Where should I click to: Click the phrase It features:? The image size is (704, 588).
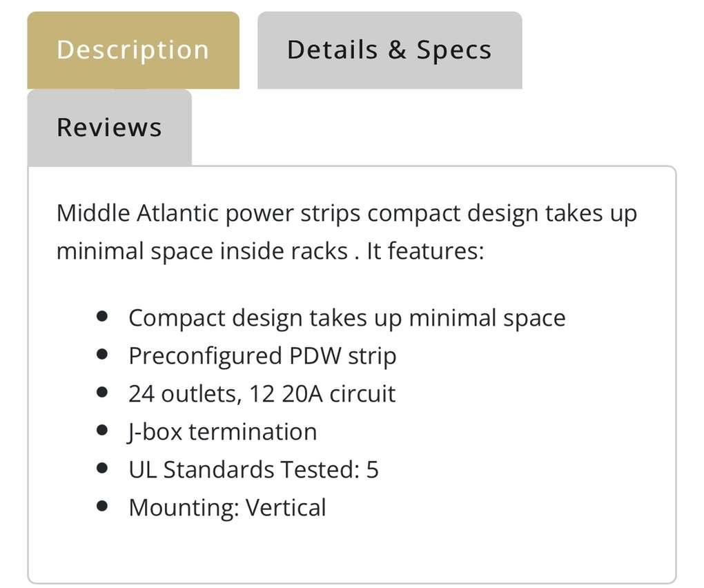(x=425, y=251)
